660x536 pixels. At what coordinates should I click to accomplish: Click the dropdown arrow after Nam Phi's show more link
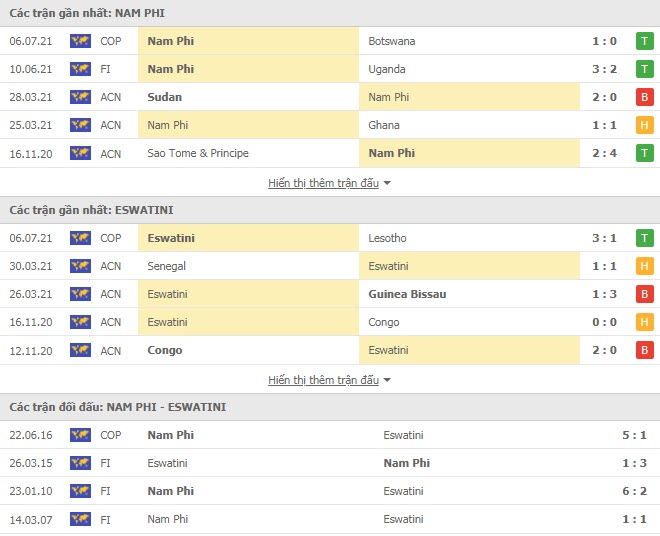[387, 183]
